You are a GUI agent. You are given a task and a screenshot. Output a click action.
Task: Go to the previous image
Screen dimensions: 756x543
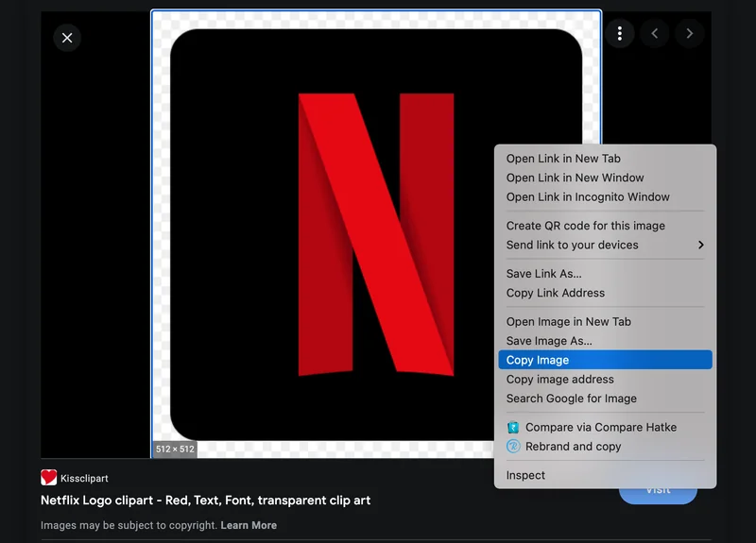[x=654, y=34]
